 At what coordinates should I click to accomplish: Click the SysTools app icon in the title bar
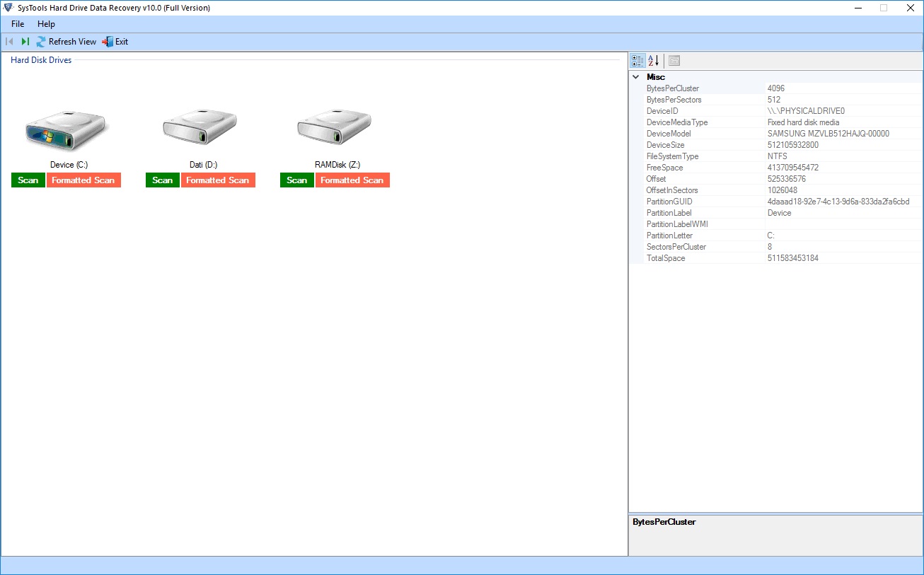tap(8, 8)
